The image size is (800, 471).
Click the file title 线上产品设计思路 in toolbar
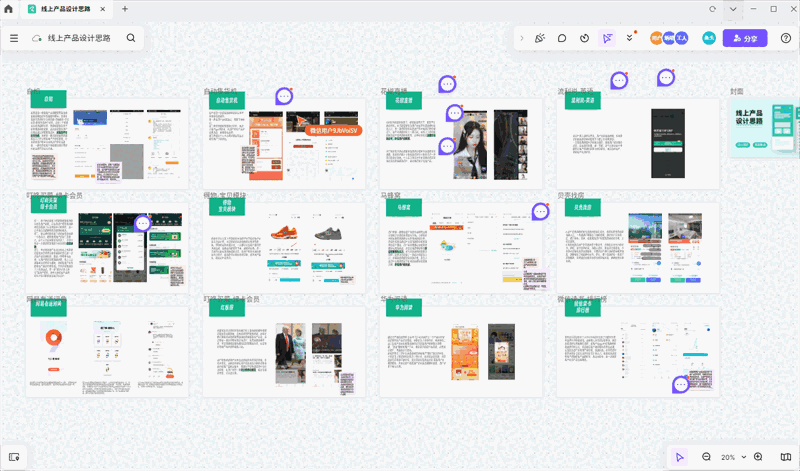click(79, 38)
